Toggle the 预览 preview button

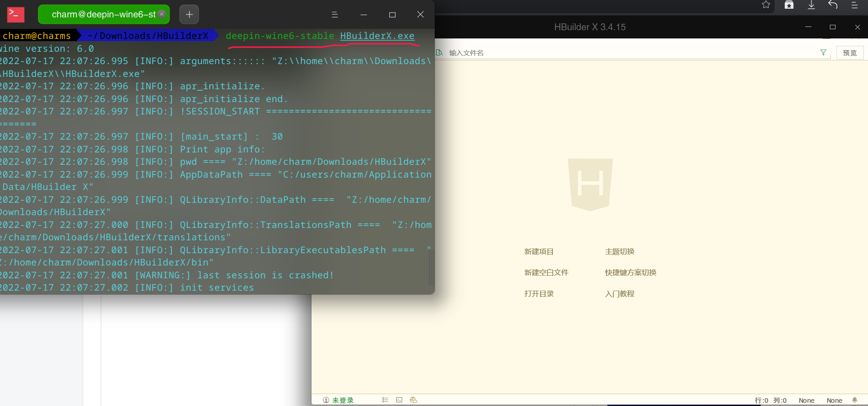click(850, 53)
